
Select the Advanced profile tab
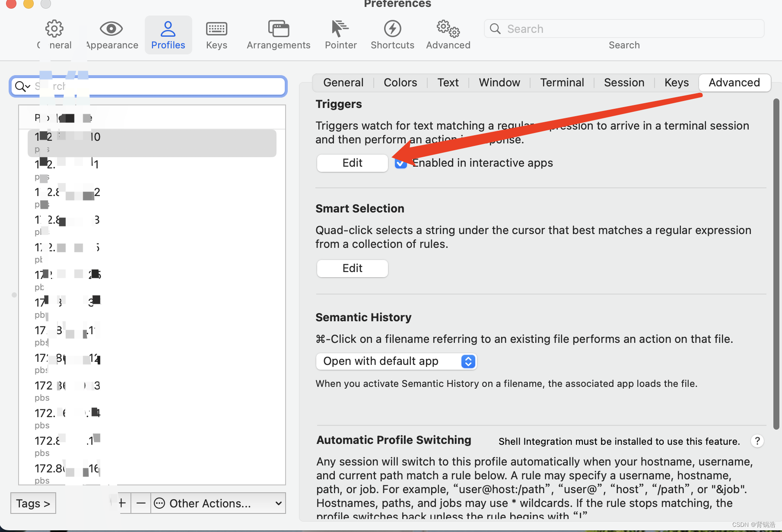tap(734, 82)
